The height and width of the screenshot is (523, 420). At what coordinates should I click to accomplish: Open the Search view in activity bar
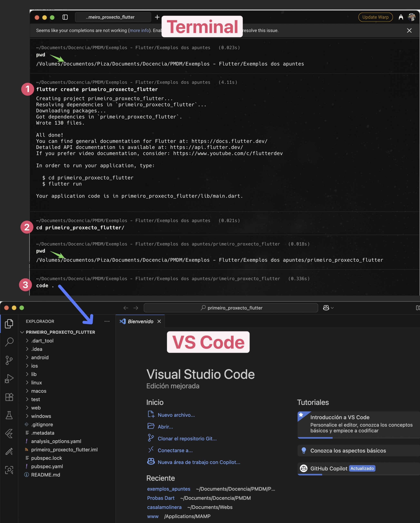9,342
